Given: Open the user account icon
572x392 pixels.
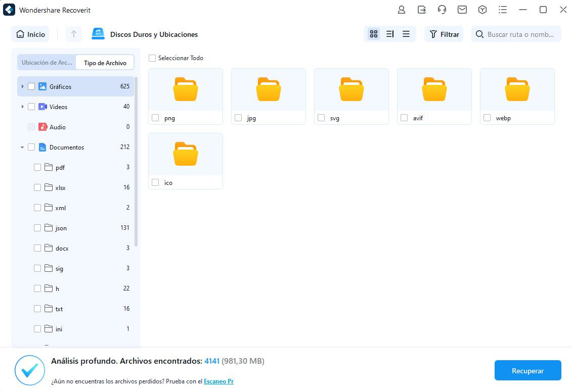Looking at the screenshot, I should tap(402, 10).
